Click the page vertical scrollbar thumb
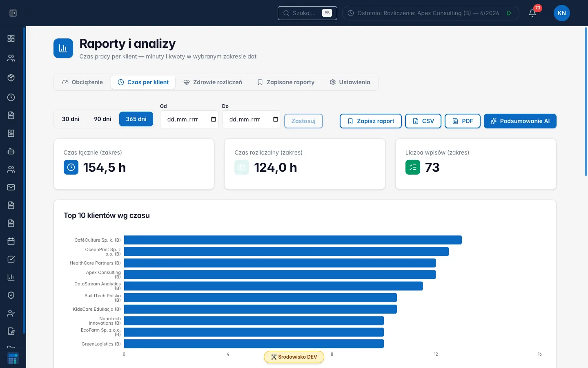Viewport: 588px width, 368px height. tap(586, 101)
